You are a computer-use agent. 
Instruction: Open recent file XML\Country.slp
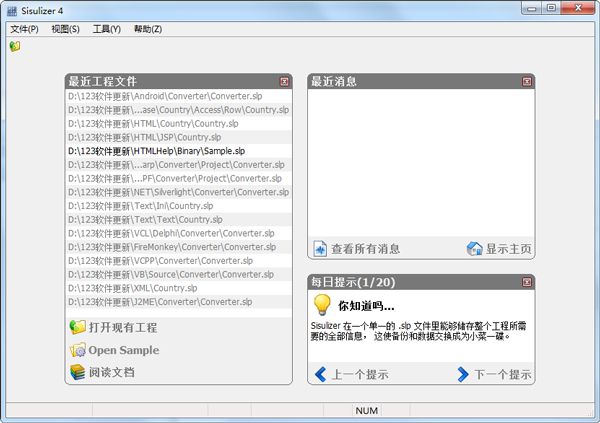coord(179,288)
